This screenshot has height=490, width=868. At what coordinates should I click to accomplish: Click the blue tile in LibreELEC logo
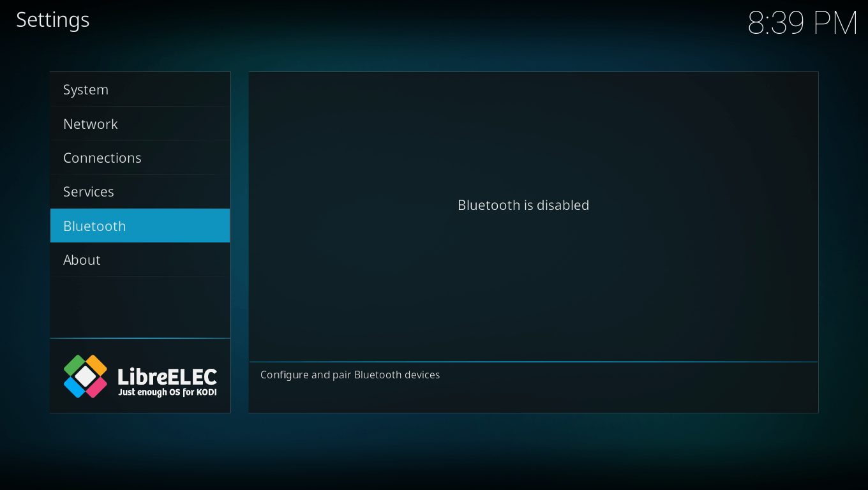tap(75, 387)
